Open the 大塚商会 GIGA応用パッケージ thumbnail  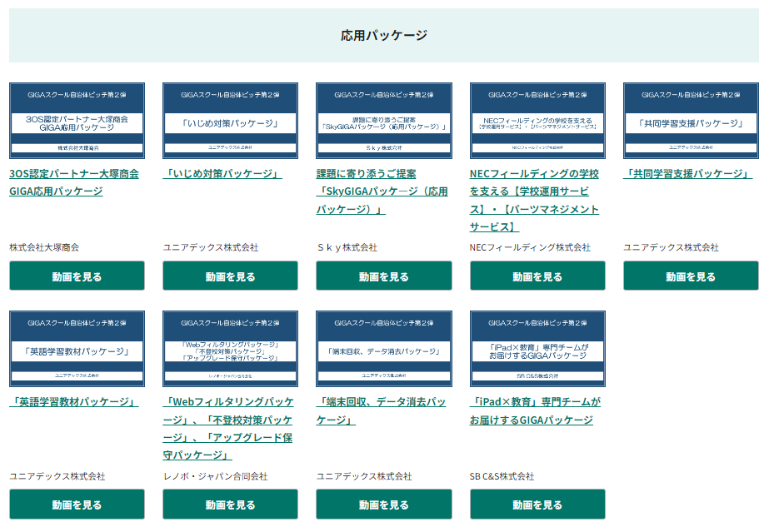click(x=77, y=121)
